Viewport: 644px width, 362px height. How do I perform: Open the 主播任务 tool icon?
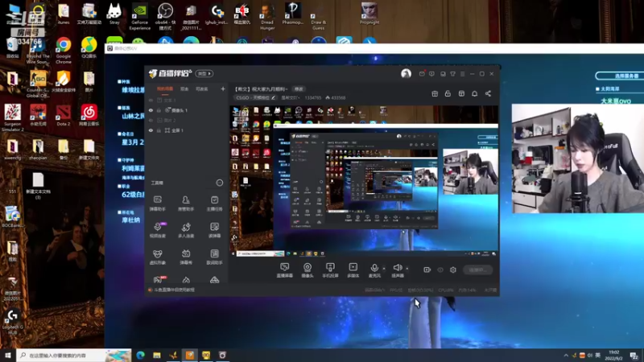coord(214,203)
